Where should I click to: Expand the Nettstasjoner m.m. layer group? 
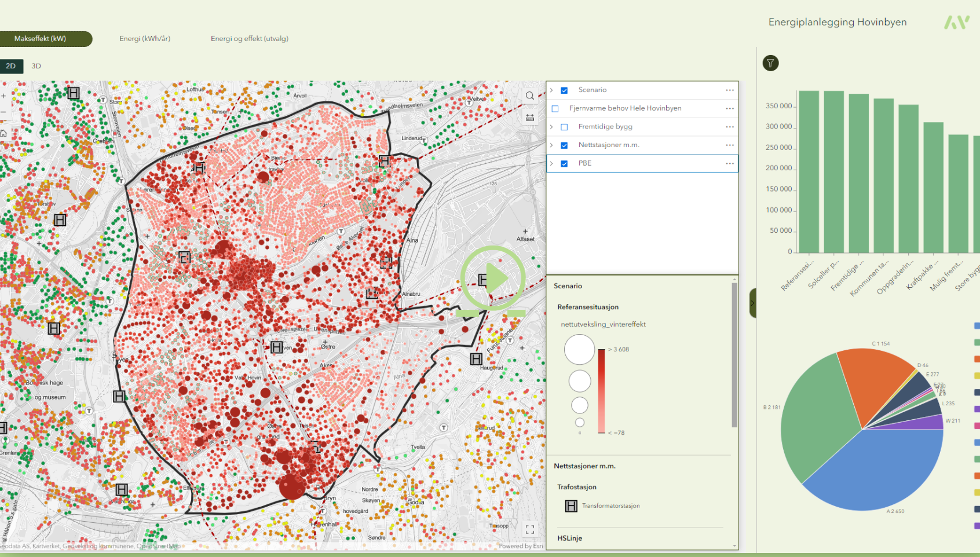(x=551, y=145)
